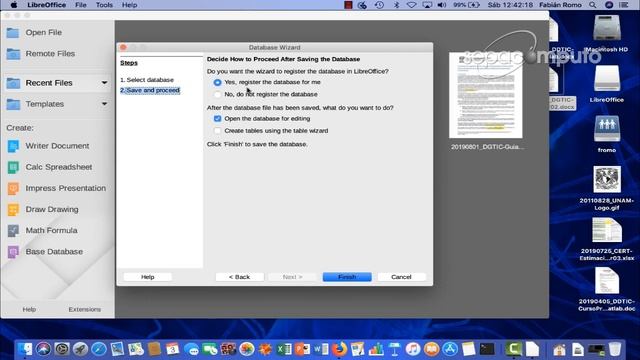The width and height of the screenshot is (640, 360).
Task: Open the Apple menu
Action: (x=14, y=5)
